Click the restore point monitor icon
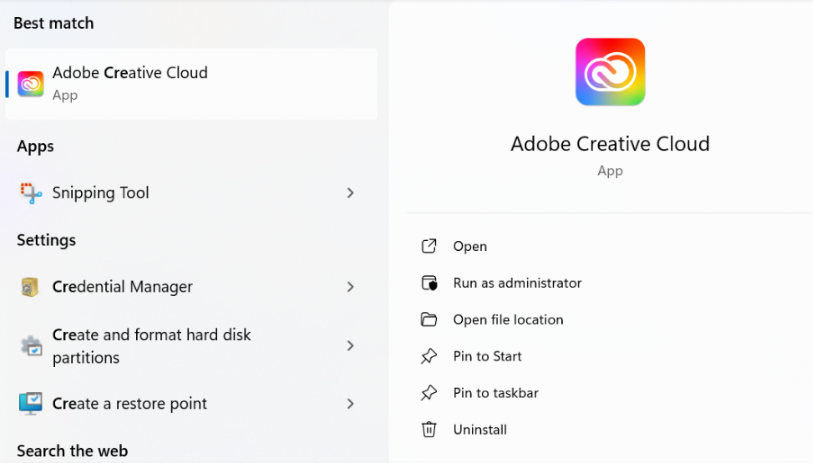813x463 pixels. pos(31,403)
